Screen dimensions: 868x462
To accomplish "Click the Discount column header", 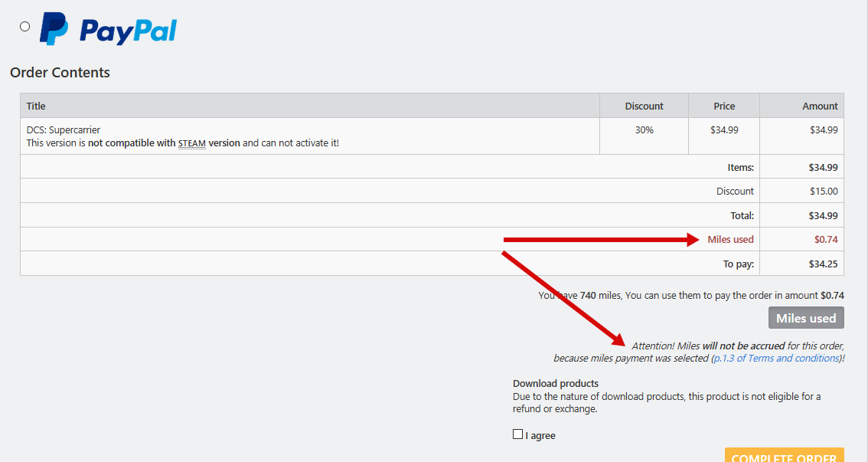I will pyautogui.click(x=644, y=106).
